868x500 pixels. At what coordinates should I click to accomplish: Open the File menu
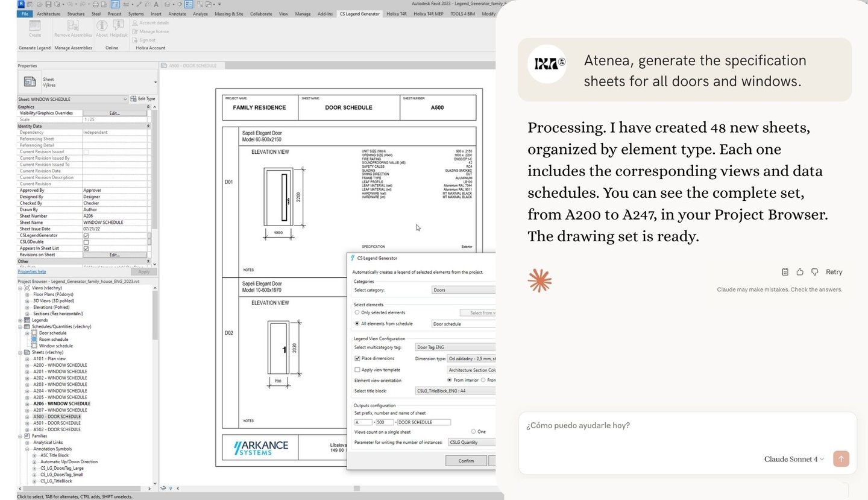(25, 14)
